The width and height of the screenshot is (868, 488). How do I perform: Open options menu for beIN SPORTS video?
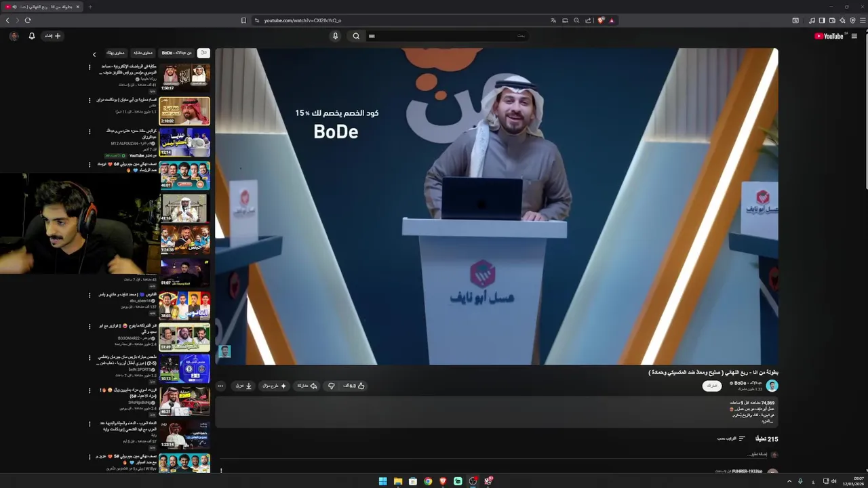90,359
